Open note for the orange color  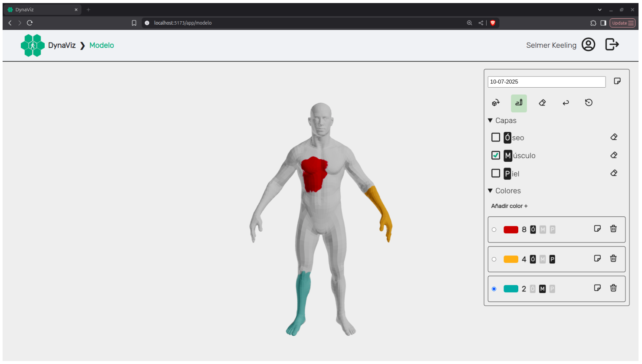(597, 259)
